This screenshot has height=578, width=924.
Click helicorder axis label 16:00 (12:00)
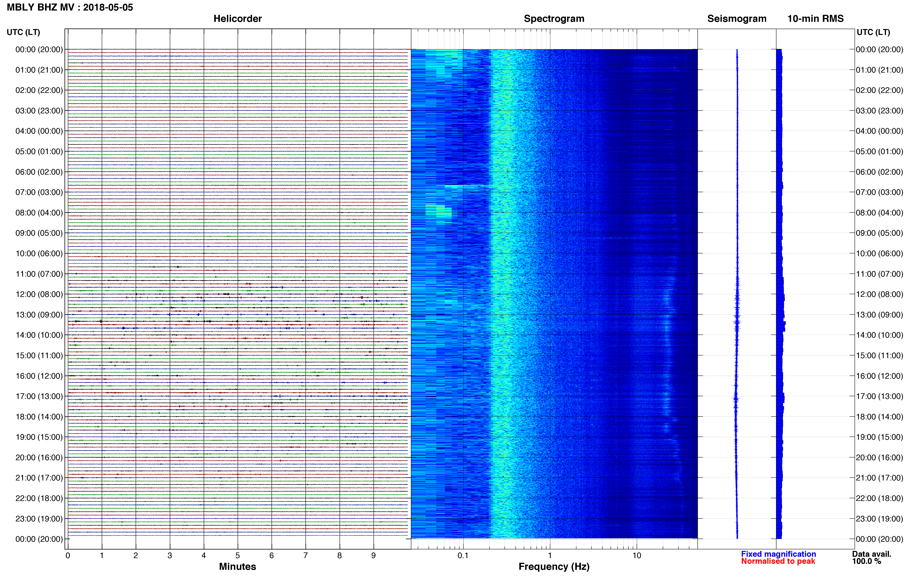click(x=39, y=376)
